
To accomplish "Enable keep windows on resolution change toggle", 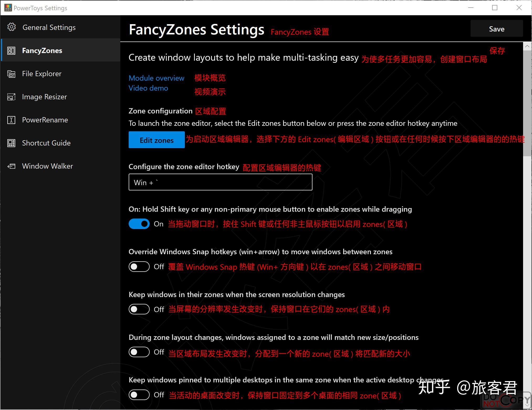I will [x=139, y=309].
